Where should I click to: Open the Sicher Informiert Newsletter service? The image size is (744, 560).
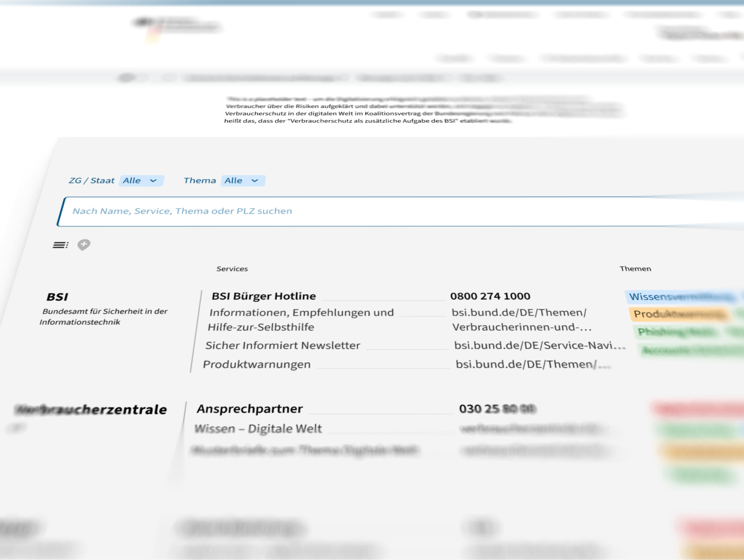pos(283,345)
